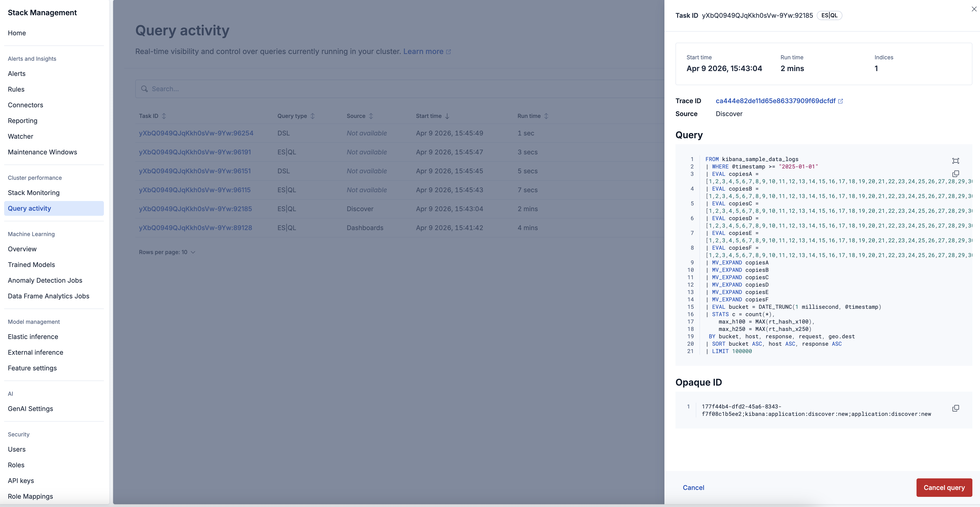Open GenAI Settings from the sidebar
The width and height of the screenshot is (980, 507).
(30, 408)
